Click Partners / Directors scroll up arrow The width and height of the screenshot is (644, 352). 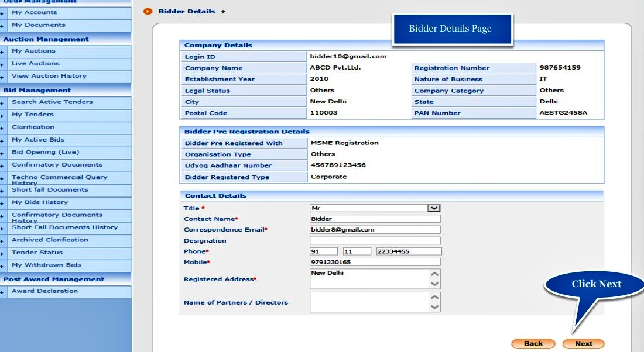point(434,296)
